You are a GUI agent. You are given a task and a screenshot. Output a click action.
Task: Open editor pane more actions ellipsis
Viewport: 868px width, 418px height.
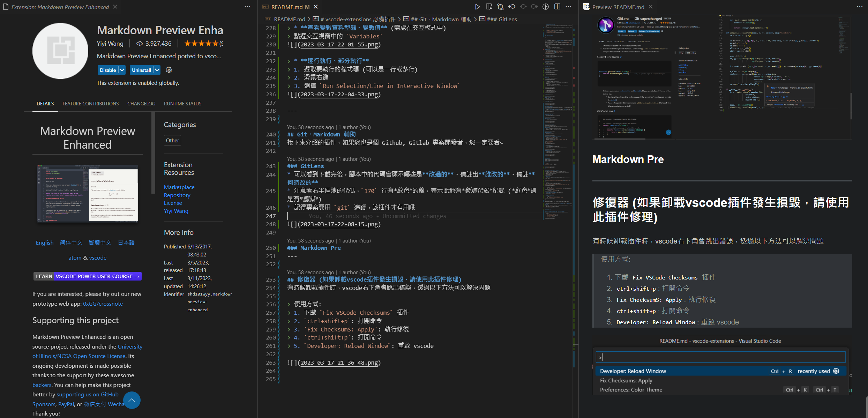click(569, 7)
